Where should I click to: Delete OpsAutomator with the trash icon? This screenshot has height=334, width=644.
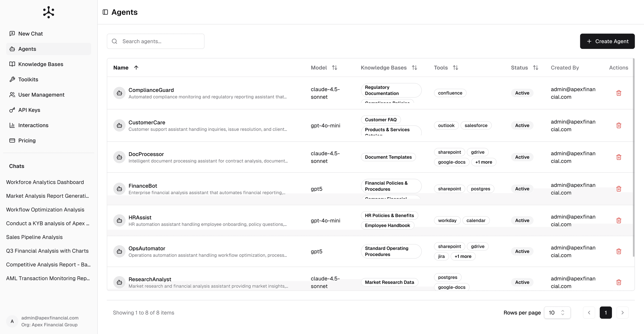click(x=619, y=251)
